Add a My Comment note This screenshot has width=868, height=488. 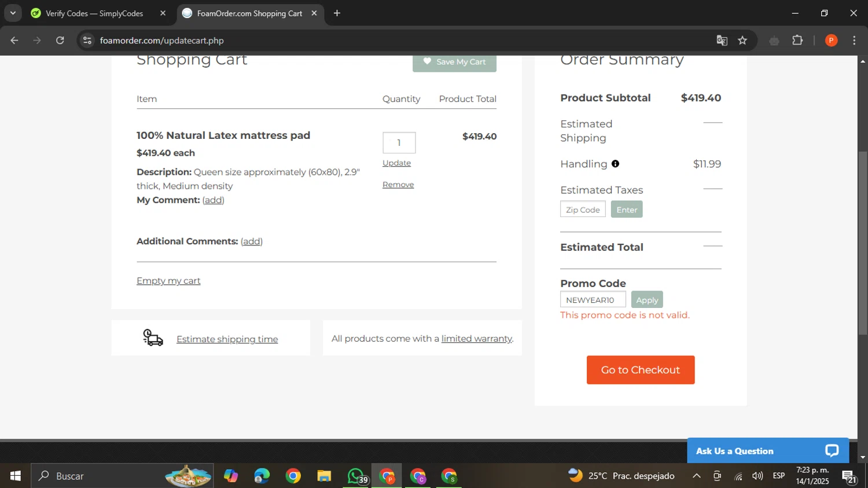point(213,200)
